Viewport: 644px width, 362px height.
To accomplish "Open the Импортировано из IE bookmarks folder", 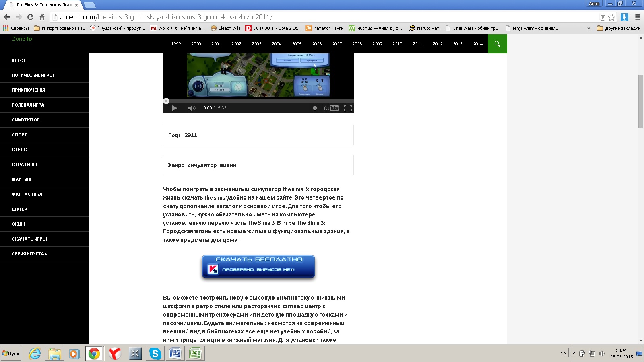I will click(x=60, y=28).
